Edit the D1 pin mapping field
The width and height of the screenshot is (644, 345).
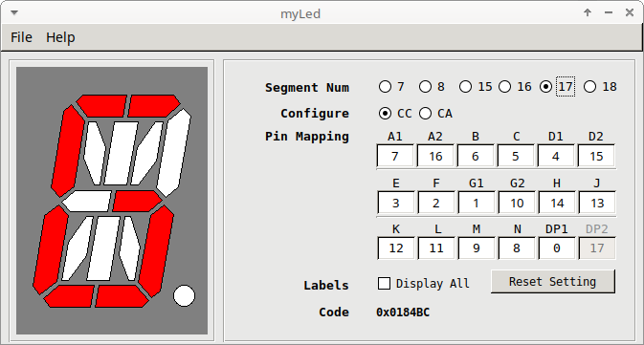click(556, 156)
